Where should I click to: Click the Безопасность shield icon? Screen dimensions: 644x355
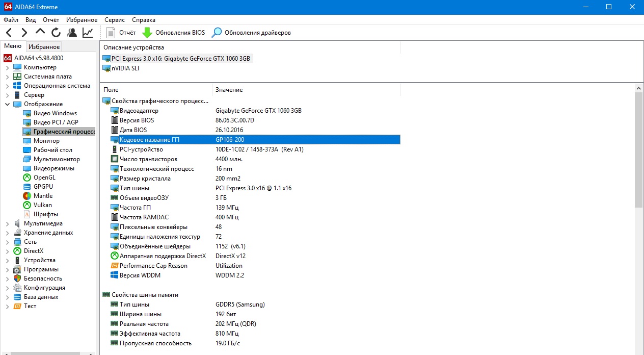point(17,278)
